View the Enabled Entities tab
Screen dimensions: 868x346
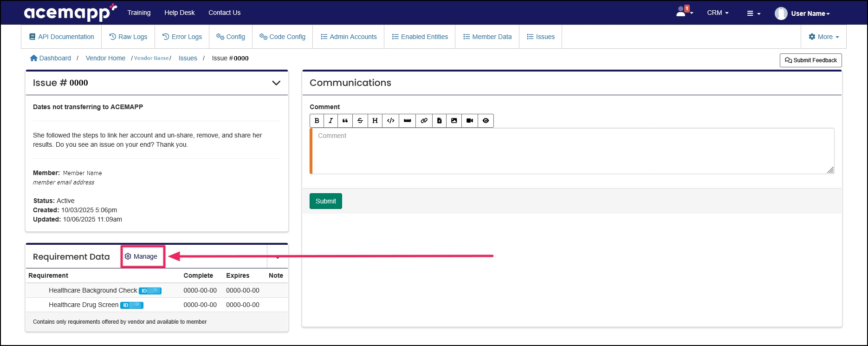[420, 37]
